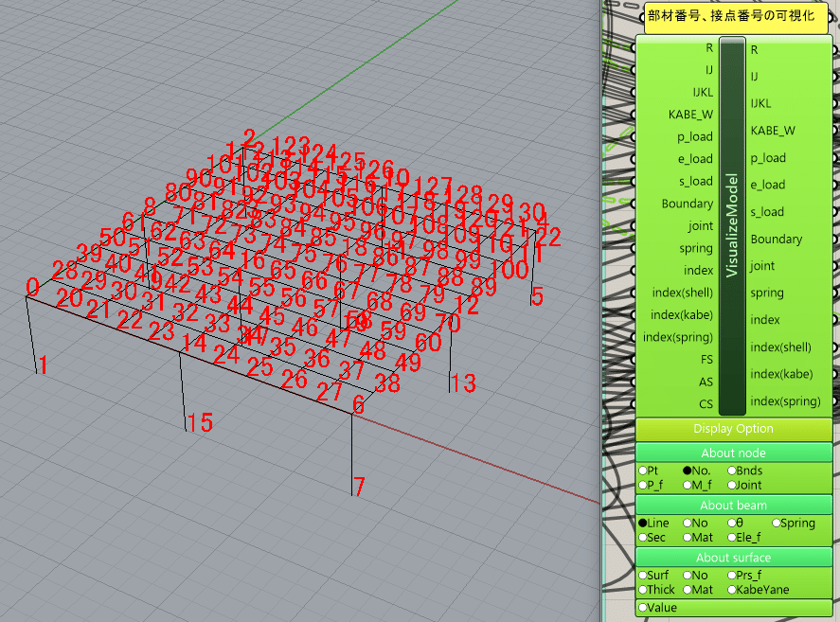Collapse the About beam section header
This screenshot has width=840, height=622.
[733, 506]
